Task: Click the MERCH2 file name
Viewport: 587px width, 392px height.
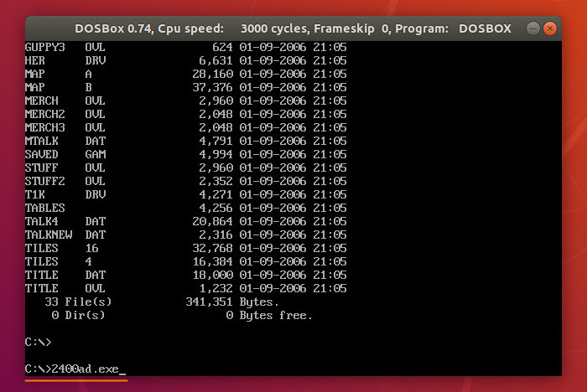Action: [x=45, y=114]
